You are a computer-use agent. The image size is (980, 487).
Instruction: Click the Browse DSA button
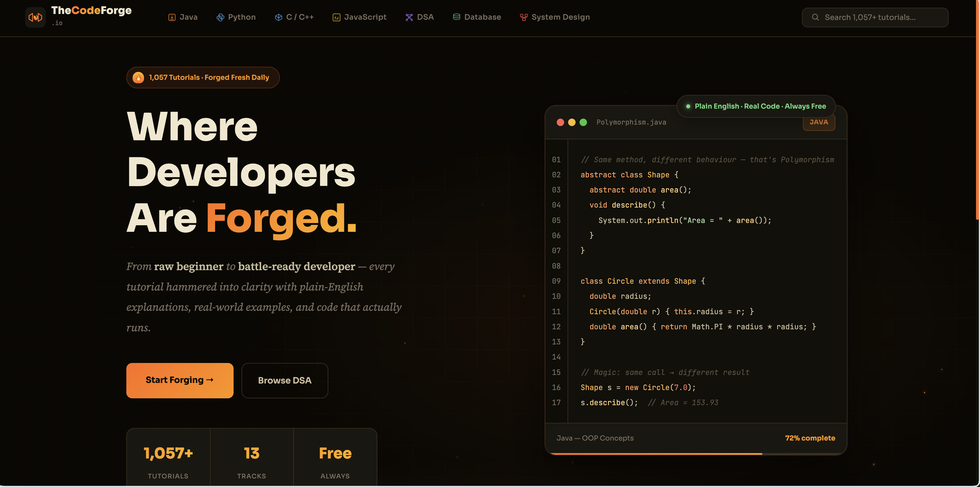coord(285,380)
